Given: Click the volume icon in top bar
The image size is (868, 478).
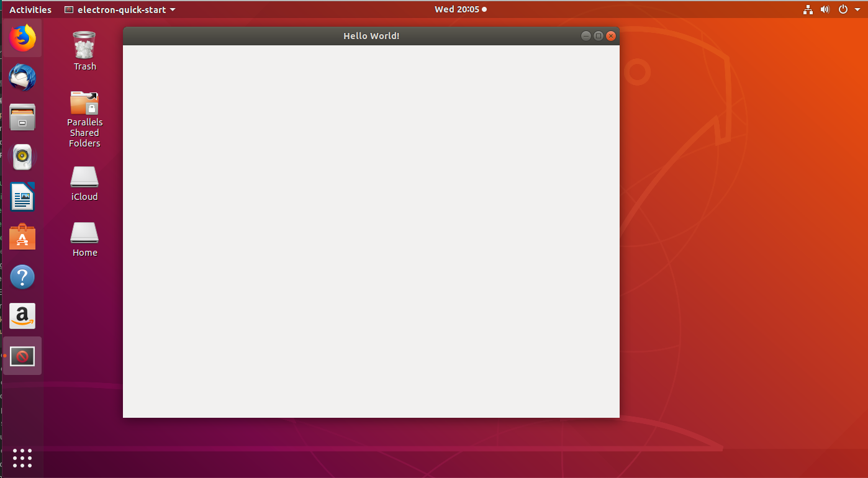Looking at the screenshot, I should click(825, 9).
